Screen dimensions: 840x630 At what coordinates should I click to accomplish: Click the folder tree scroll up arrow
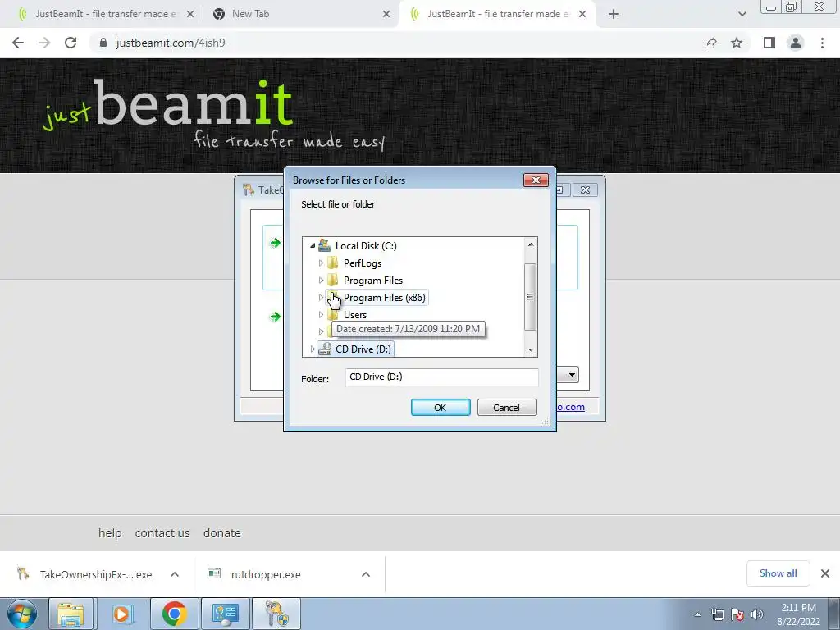[x=531, y=244]
